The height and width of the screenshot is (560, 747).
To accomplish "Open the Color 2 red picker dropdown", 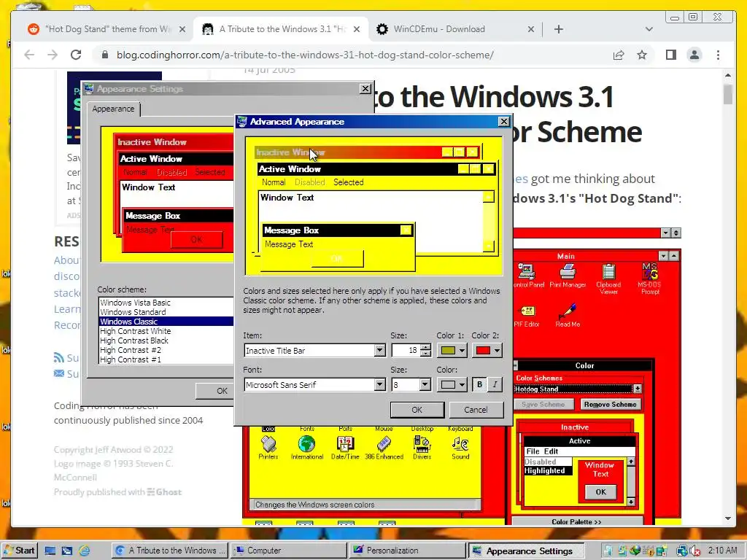I will point(487,351).
